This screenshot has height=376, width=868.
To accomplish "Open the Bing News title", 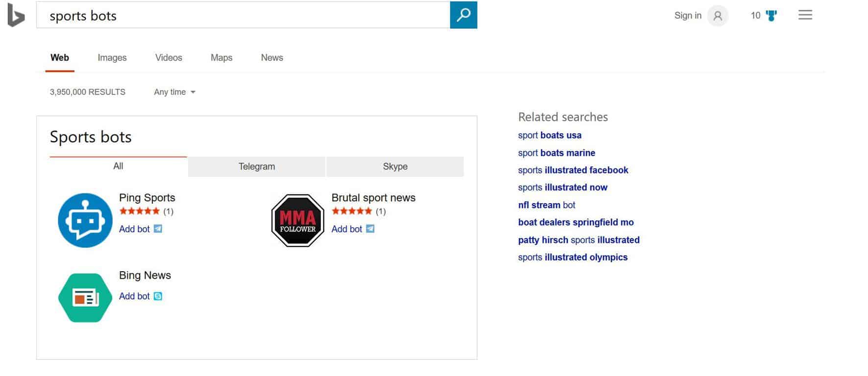I will pyautogui.click(x=145, y=275).
